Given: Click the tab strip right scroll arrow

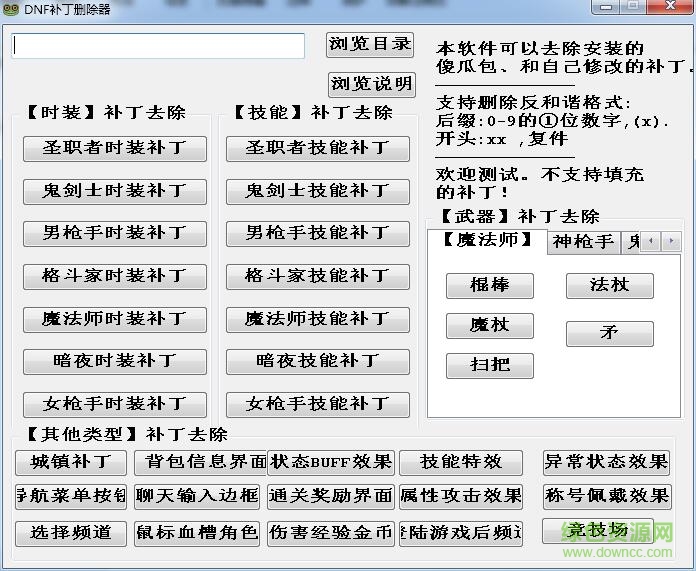Looking at the screenshot, I should click(x=671, y=241).
